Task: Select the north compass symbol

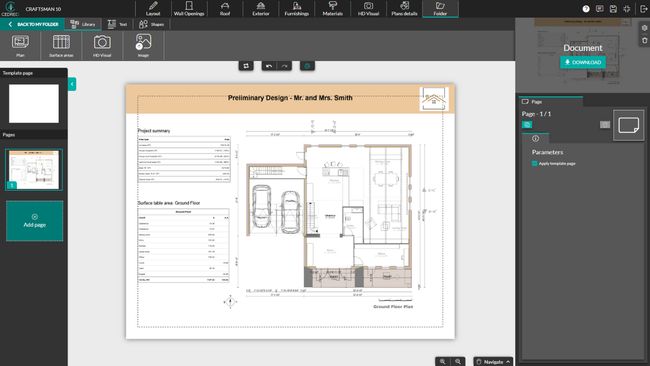Action: coord(230,302)
